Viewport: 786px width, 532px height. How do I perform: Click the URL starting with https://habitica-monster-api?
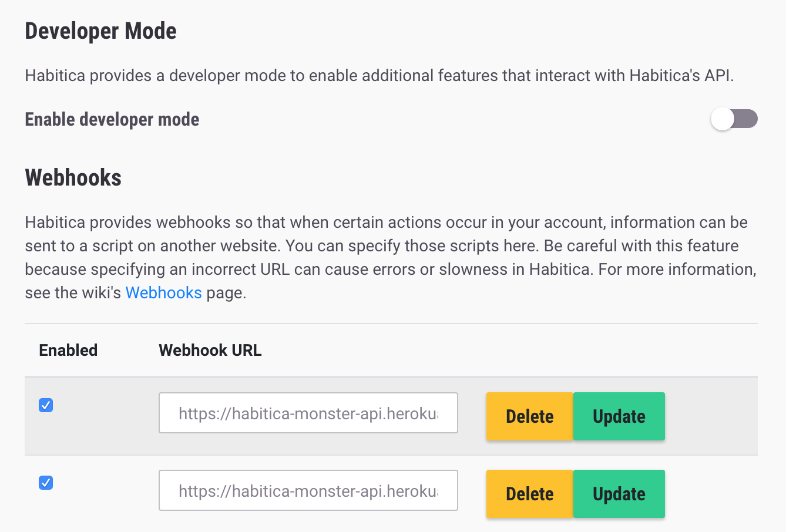click(x=308, y=413)
